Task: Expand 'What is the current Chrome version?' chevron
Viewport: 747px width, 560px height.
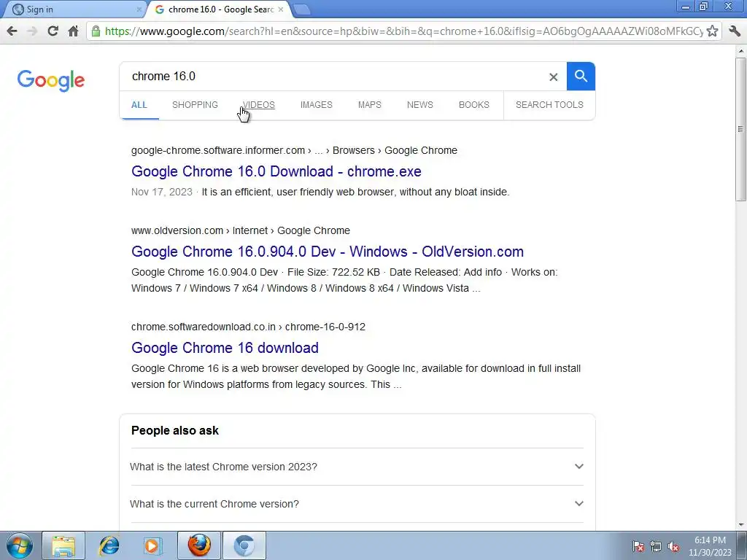Action: 578,503
